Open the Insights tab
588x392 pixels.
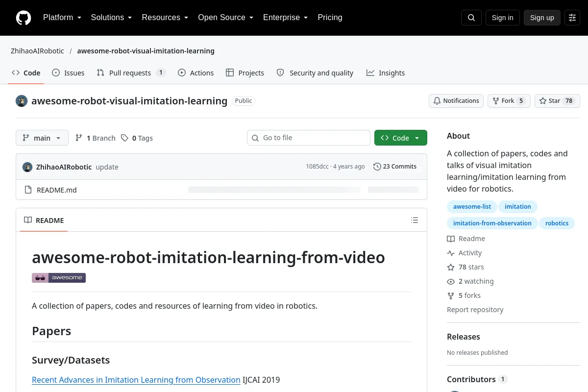tap(386, 73)
